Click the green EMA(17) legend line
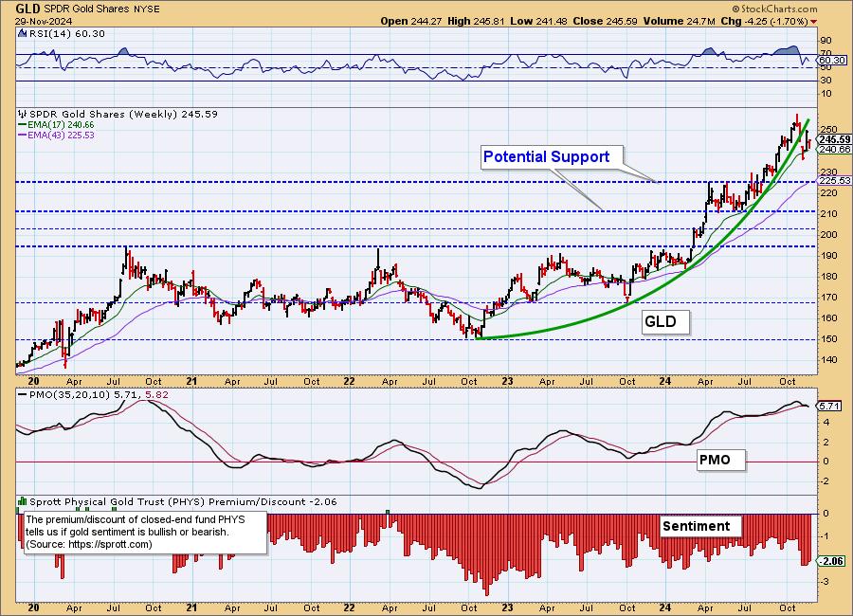 tap(23, 124)
